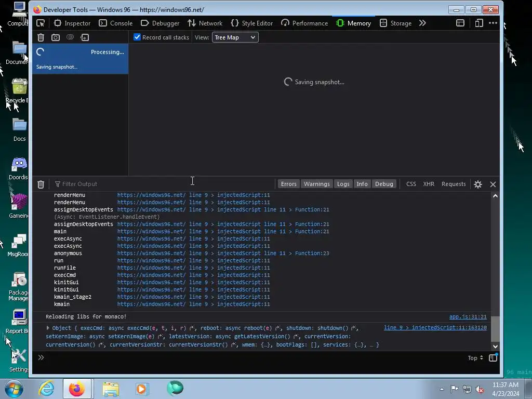Open Docs desktop folder
The height and width of the screenshot is (399, 532).
19,130
